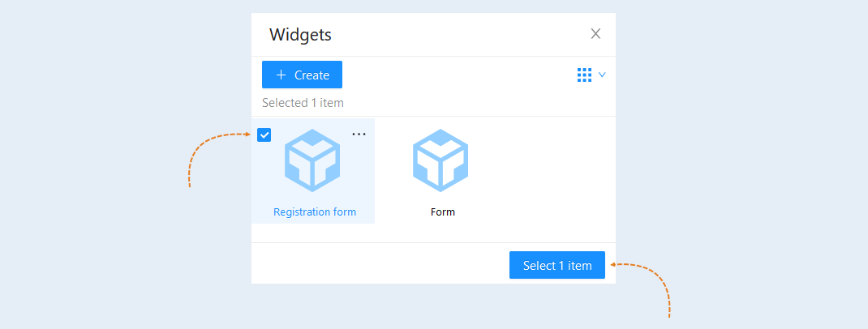Click the Create button label
This screenshot has height=329, width=868.
(x=312, y=75)
